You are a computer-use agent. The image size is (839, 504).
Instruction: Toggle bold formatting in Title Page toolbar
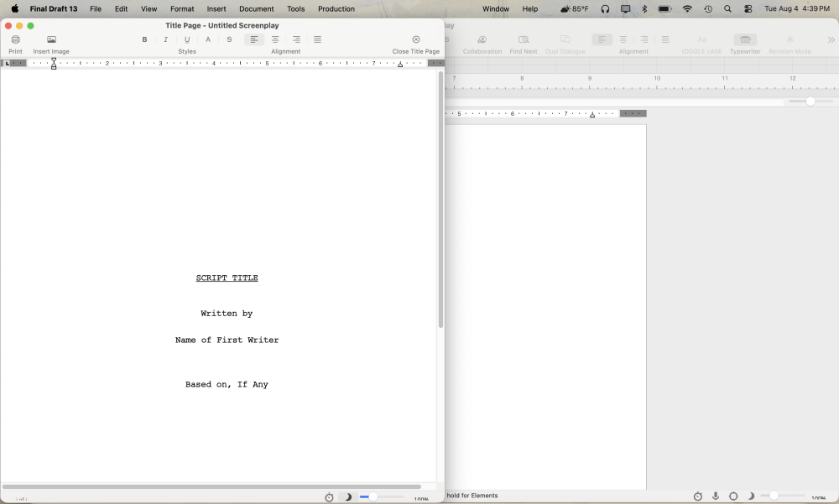click(x=144, y=39)
